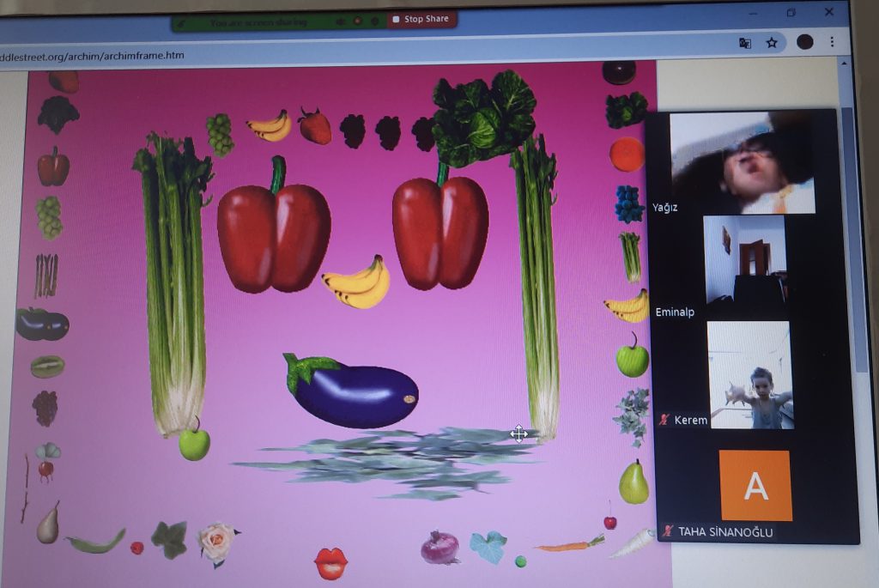The image size is (879, 588).
Task: Select the sliced kiwi in the left palette
Action: tap(47, 367)
